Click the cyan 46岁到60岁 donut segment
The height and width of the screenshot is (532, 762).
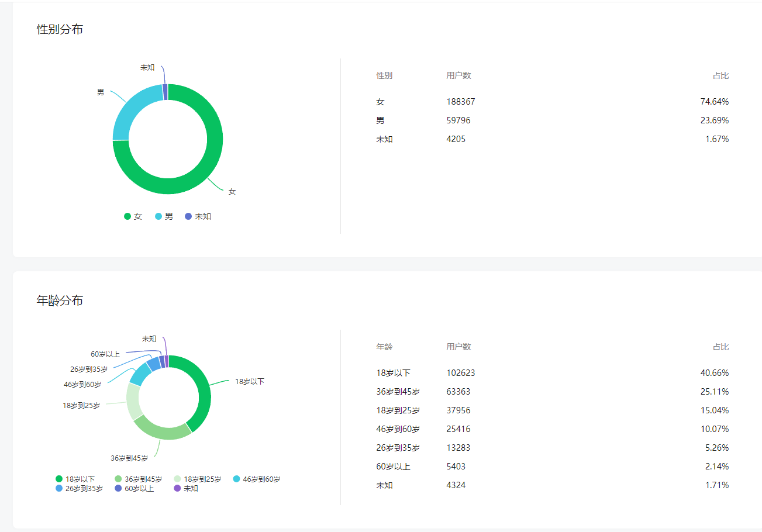coord(140,374)
